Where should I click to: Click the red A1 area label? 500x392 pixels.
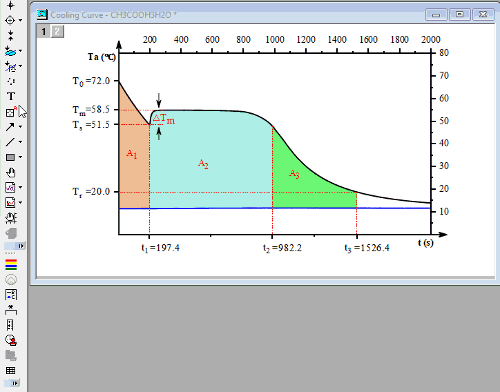tap(132, 154)
